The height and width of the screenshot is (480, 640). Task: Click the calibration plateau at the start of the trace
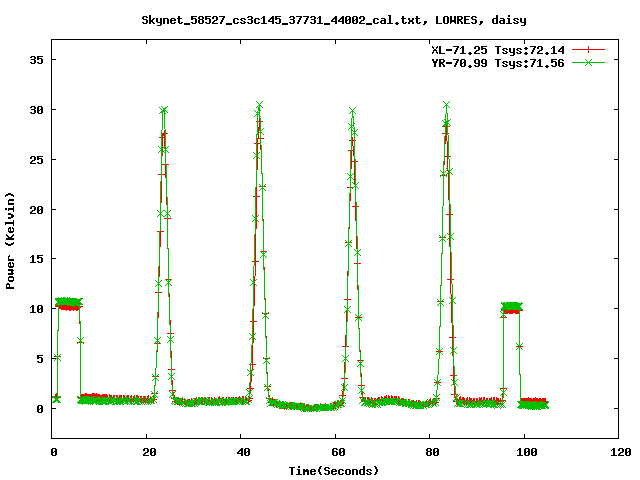[69, 303]
